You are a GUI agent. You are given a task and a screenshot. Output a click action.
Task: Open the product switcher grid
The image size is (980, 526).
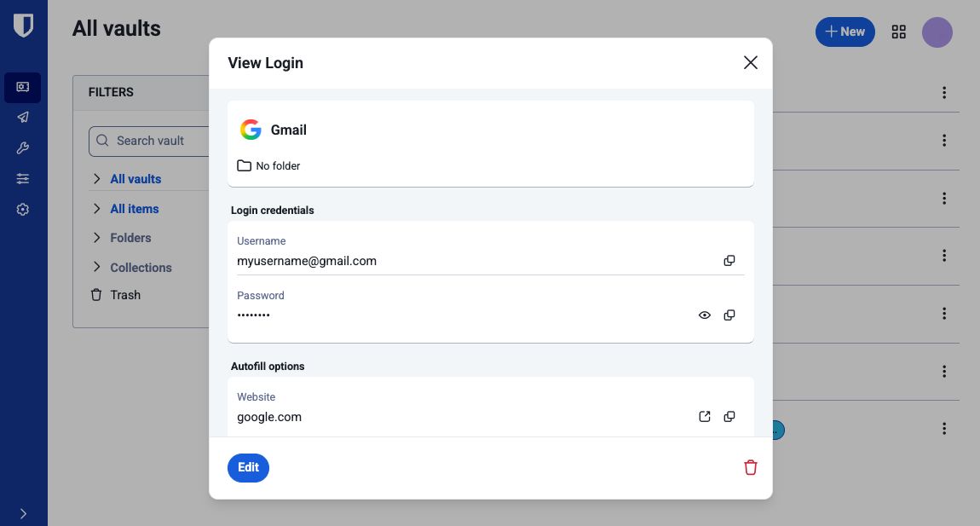(898, 32)
